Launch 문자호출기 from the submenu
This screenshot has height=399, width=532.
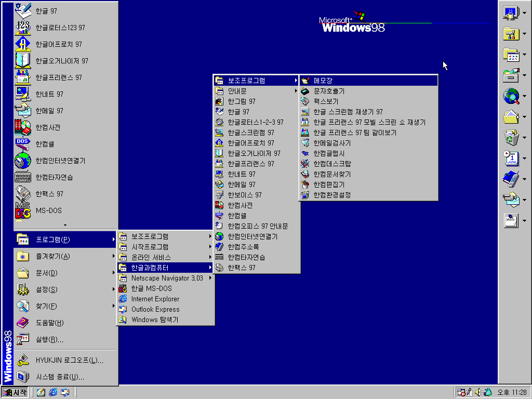click(369, 91)
